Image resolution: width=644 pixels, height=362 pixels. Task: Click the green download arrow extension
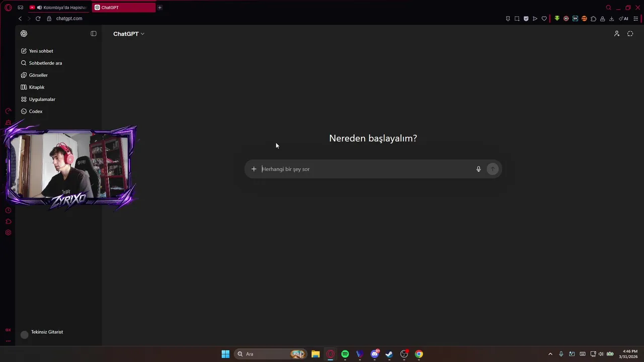[x=557, y=19]
